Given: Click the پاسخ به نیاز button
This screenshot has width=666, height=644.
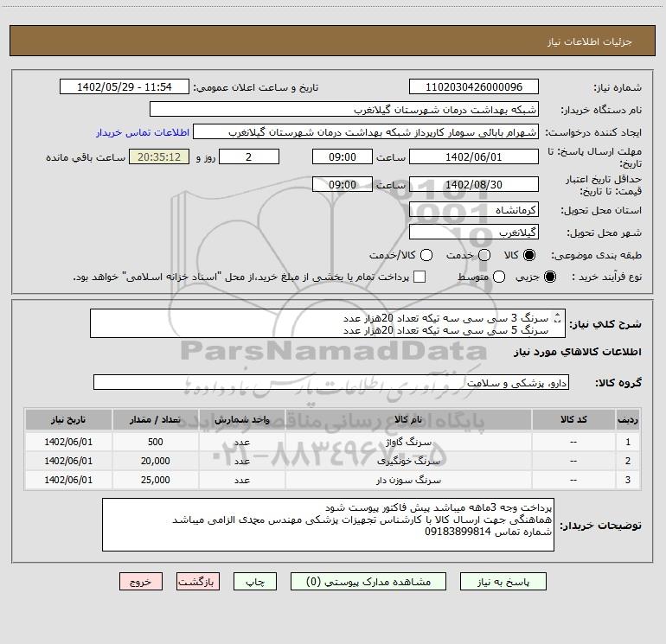Looking at the screenshot, I should click(503, 582).
